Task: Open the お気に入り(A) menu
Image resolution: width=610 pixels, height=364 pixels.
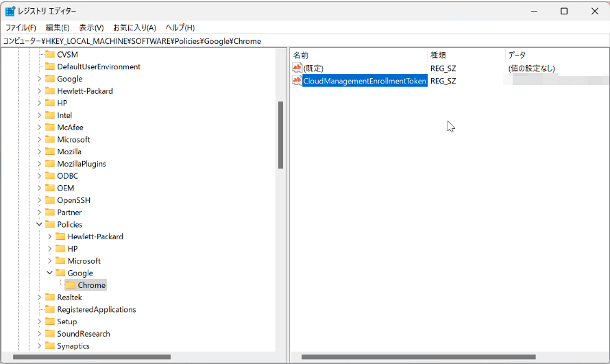Action: 134,27
